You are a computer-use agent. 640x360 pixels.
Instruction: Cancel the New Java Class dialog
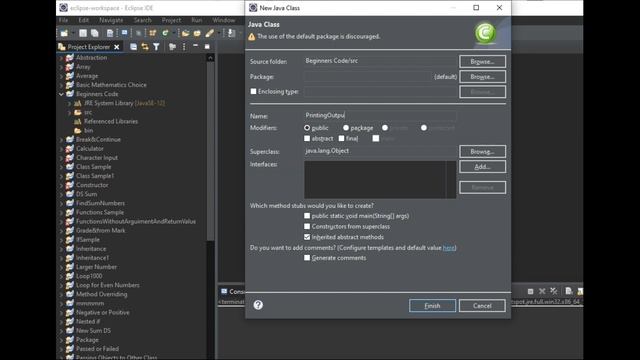click(482, 305)
